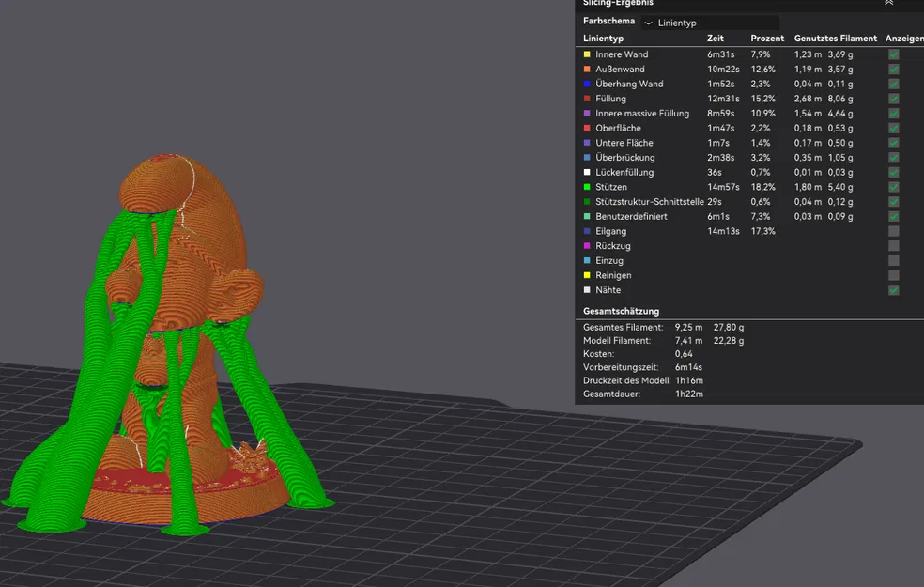Uncheck Nähte in the Anzeigen column
Image resolution: width=924 pixels, height=587 pixels.
pos(893,289)
